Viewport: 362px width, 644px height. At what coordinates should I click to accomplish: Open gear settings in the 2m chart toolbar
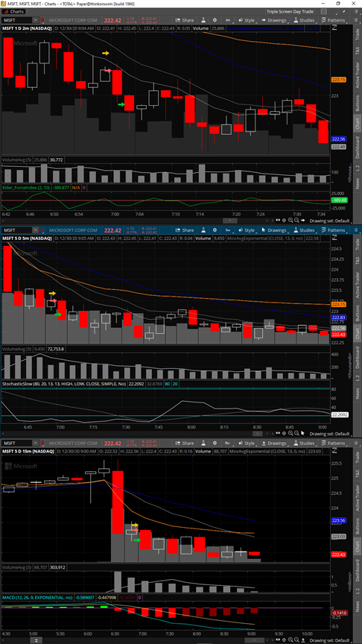coord(215,19)
